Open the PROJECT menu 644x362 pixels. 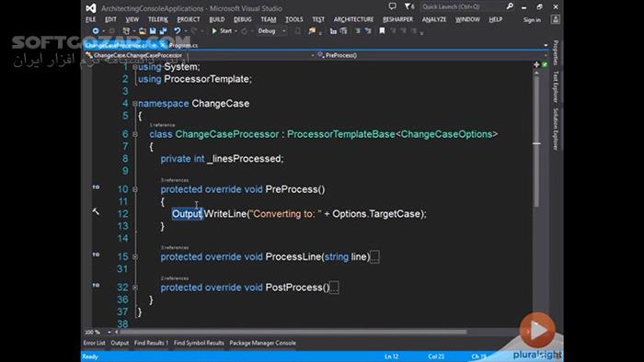pos(189,19)
